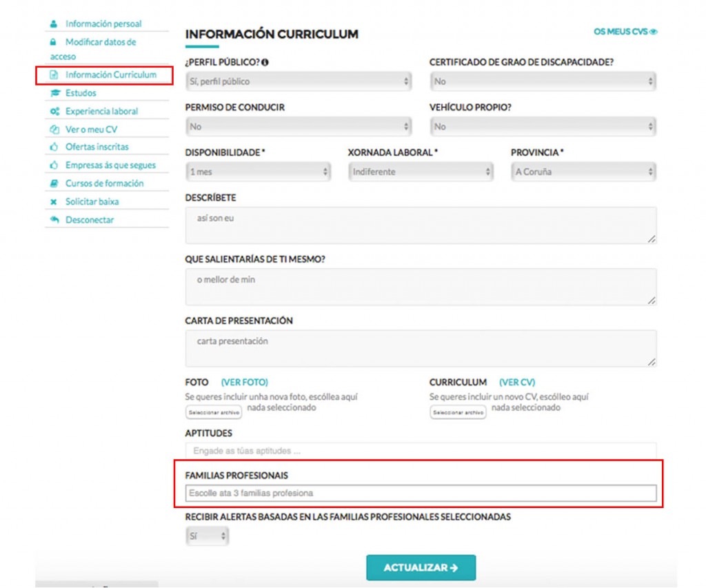
Task: Click the X icon beside Solicitar baixa
Action: click(x=54, y=202)
